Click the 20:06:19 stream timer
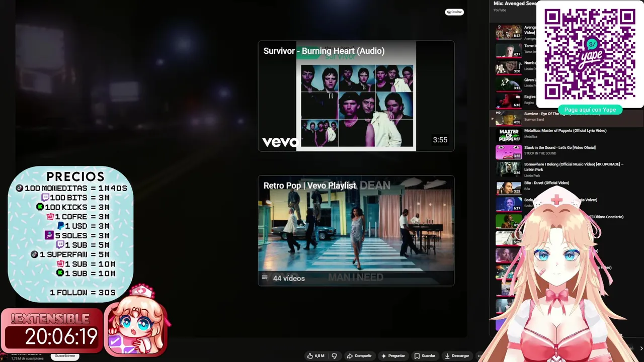 pos(61,337)
